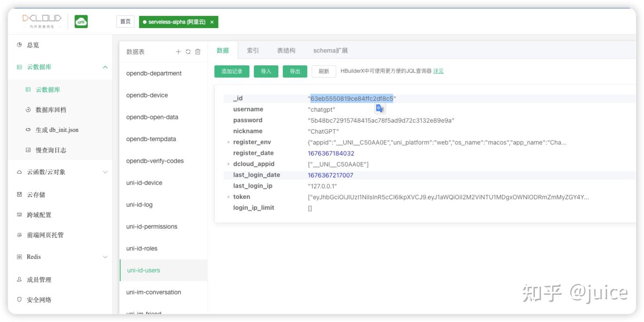The width and height of the screenshot is (644, 322).
Task: Switch to the schema扩展 tab
Action: tap(331, 50)
